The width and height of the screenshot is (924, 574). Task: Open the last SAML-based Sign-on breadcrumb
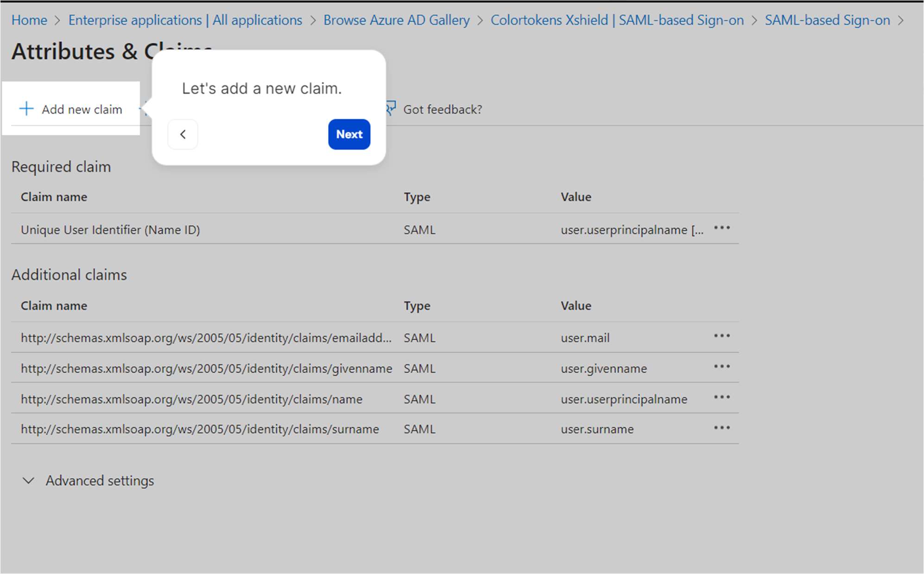[827, 20]
